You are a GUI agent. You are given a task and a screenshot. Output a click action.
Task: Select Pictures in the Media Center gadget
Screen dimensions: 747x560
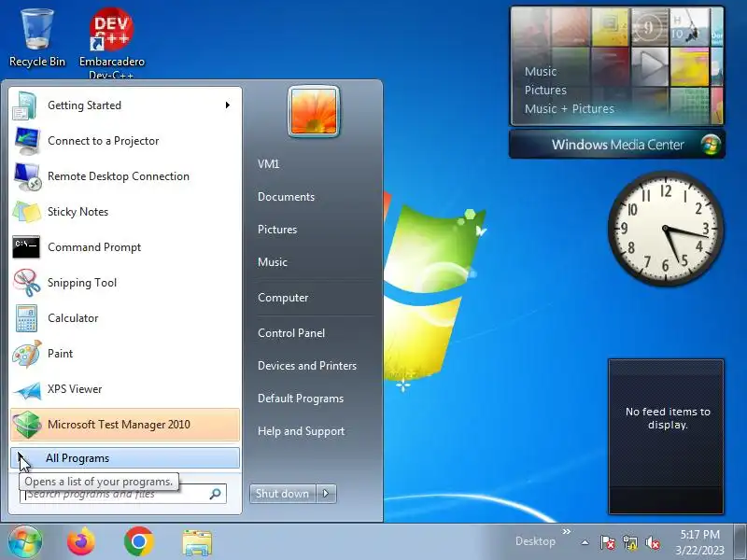coord(545,90)
